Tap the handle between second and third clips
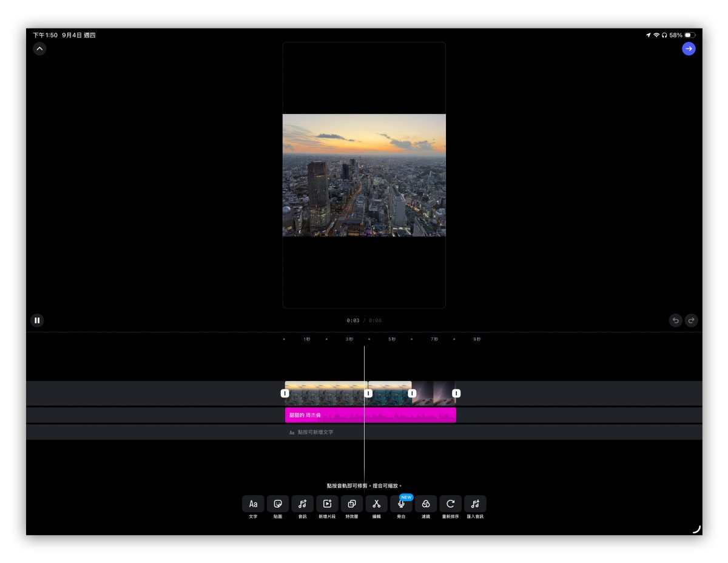 pos(413,394)
